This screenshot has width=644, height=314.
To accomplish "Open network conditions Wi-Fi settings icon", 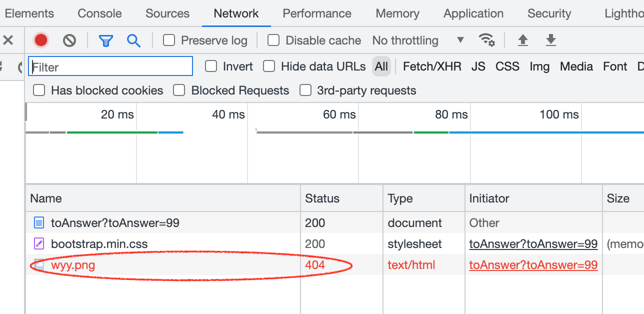I will click(x=486, y=39).
